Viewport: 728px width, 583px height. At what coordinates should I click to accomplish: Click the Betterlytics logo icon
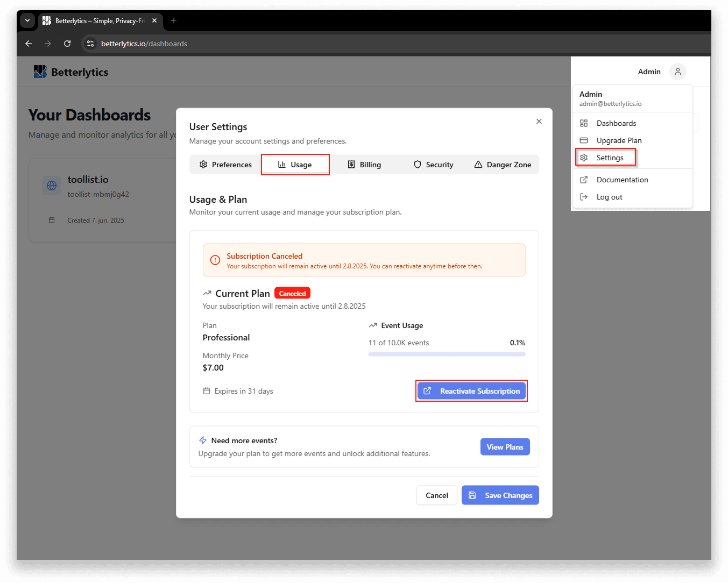40,72
